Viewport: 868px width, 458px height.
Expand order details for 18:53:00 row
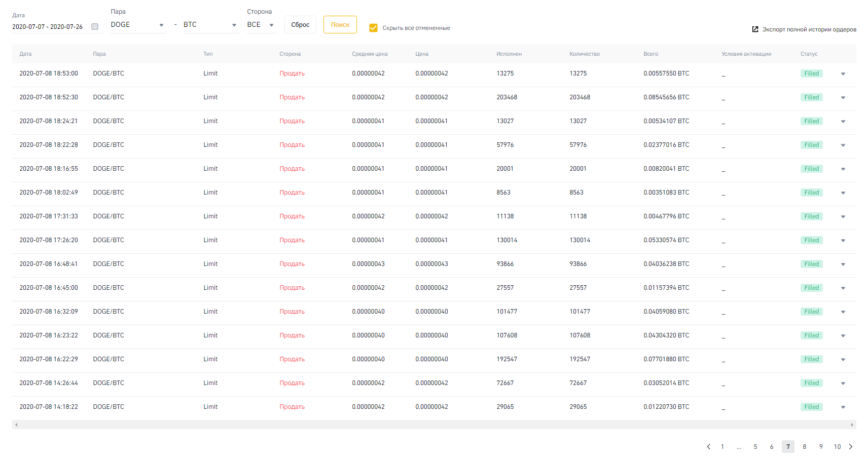pyautogui.click(x=843, y=74)
